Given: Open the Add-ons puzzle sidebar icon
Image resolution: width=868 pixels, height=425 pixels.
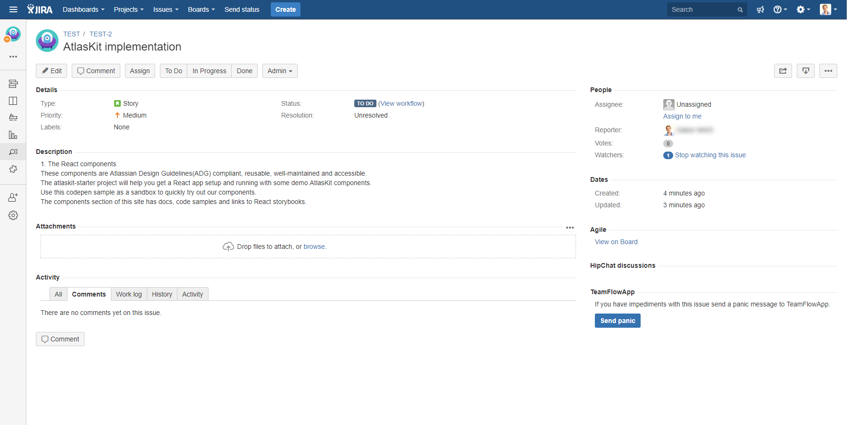Looking at the screenshot, I should tap(13, 169).
